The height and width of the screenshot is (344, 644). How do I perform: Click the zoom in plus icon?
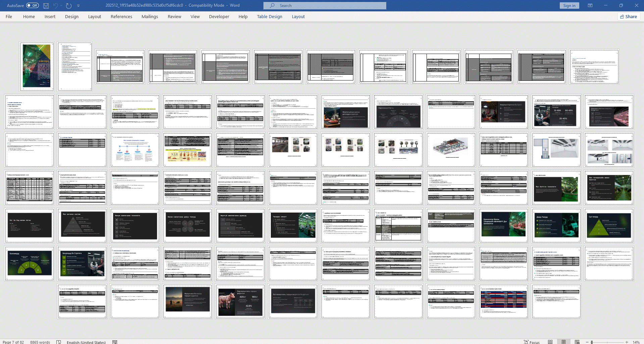627,342
